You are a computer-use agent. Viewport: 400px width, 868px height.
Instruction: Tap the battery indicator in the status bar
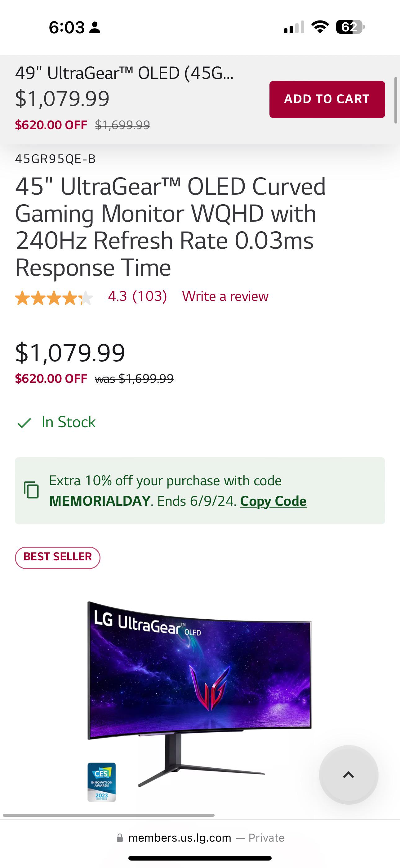(x=350, y=27)
